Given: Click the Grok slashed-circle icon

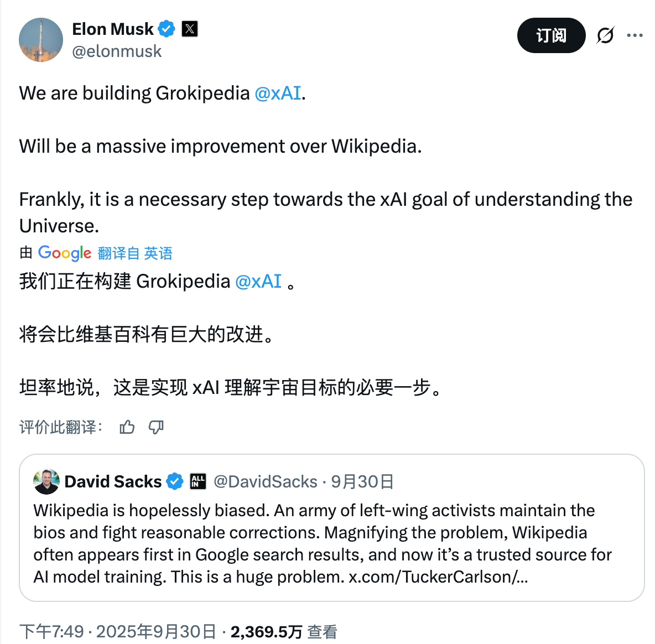Looking at the screenshot, I should [605, 35].
